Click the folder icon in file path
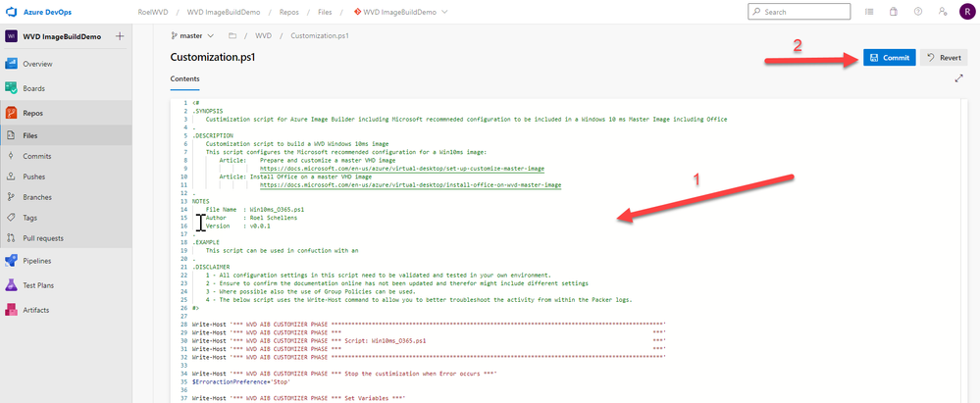 (x=232, y=35)
